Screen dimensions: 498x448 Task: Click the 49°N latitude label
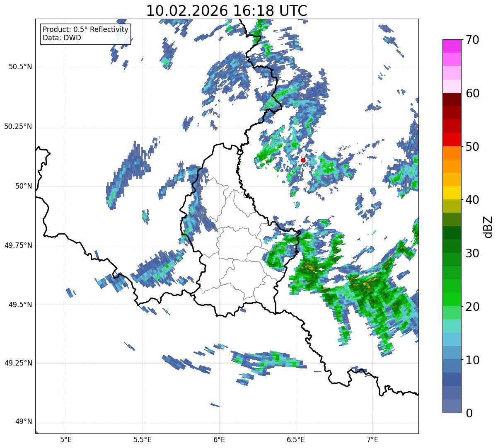(x=24, y=422)
